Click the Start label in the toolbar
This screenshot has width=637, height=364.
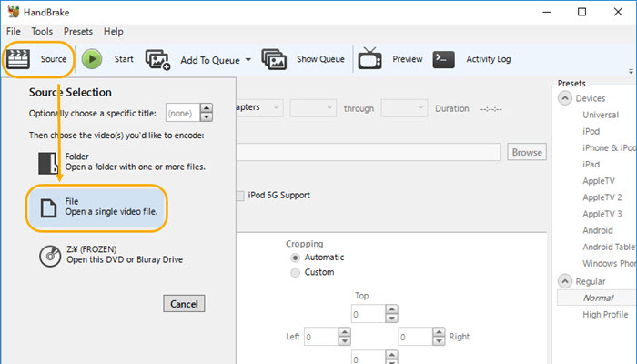click(124, 59)
